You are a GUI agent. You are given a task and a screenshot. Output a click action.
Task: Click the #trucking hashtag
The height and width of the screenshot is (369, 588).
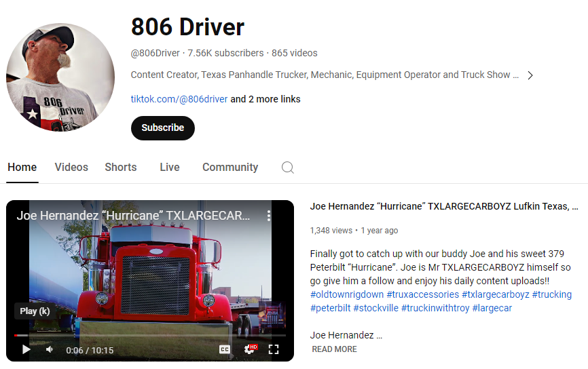551,294
